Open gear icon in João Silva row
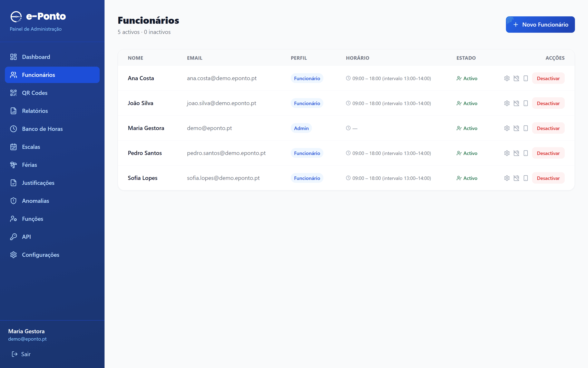This screenshot has width=588, height=368. [x=507, y=103]
